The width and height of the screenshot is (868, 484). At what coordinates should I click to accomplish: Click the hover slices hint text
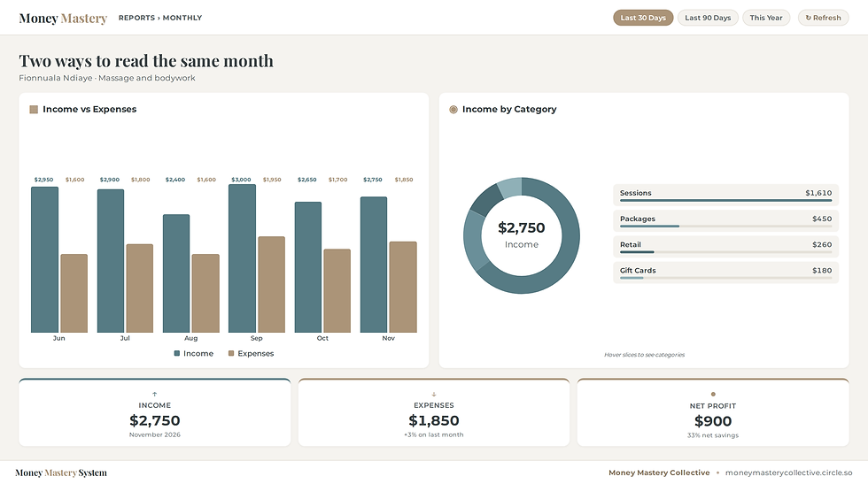click(x=645, y=355)
